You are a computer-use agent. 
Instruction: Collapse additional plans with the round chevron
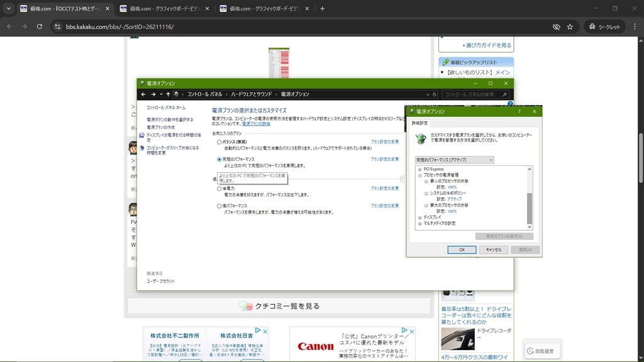pos(402,179)
